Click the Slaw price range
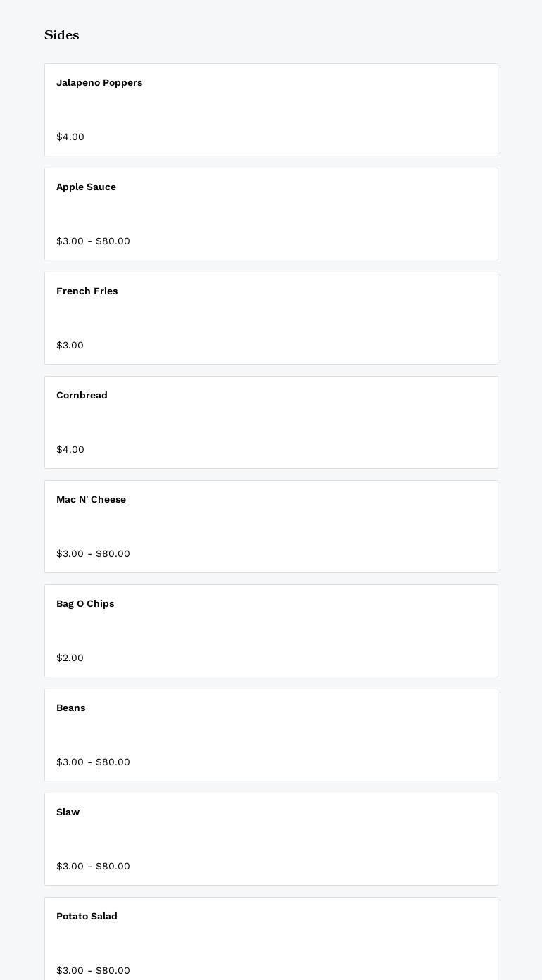Screen dimensions: 542x980 (93, 867)
